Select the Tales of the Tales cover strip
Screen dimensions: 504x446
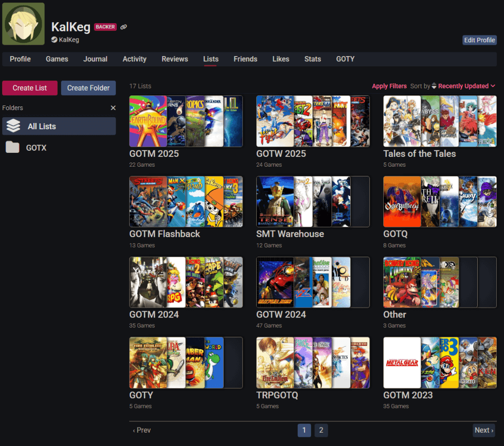(440, 121)
